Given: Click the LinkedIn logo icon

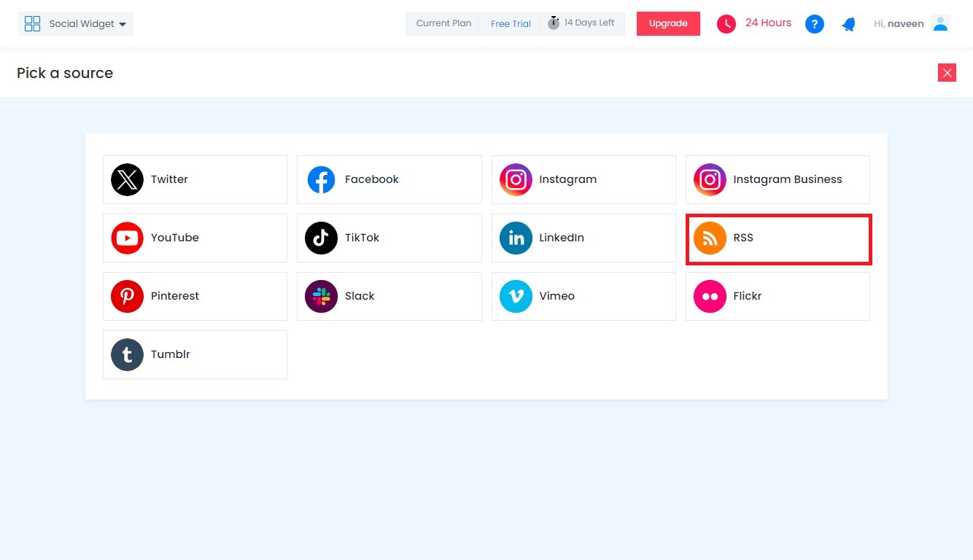Looking at the screenshot, I should (516, 238).
